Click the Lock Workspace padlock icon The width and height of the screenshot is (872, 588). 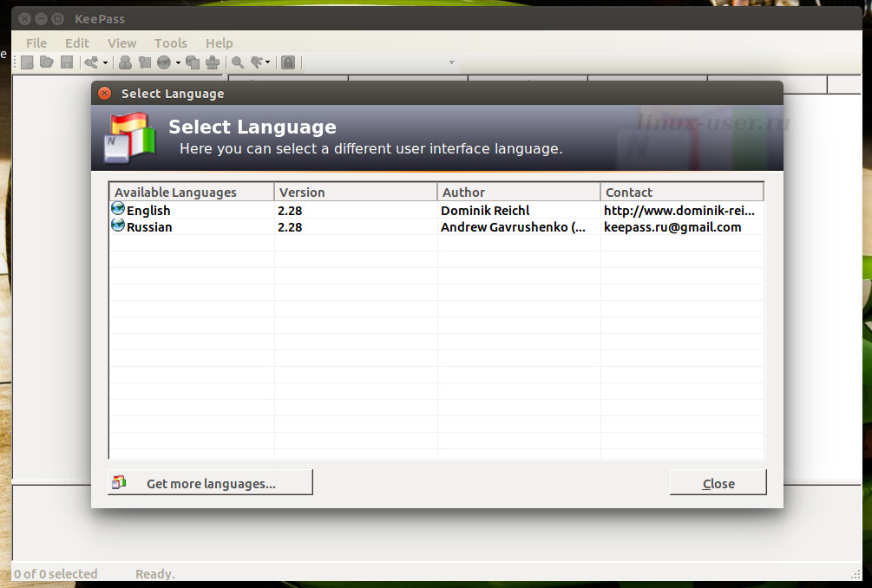pyautogui.click(x=288, y=62)
